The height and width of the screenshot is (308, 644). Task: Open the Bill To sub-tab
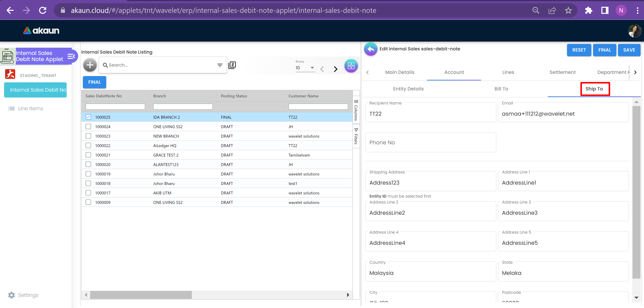(501, 89)
